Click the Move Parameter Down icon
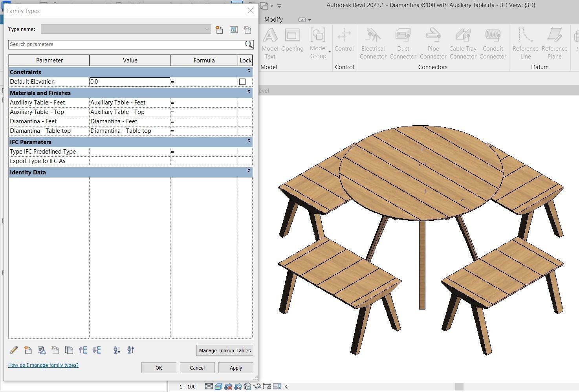The width and height of the screenshot is (579, 392). point(97,350)
